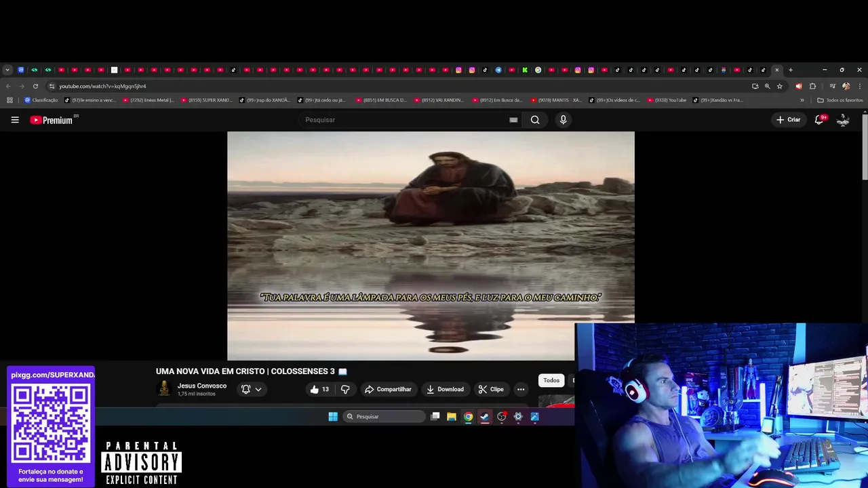Open more actions three-dot menu below video

[x=521, y=389]
